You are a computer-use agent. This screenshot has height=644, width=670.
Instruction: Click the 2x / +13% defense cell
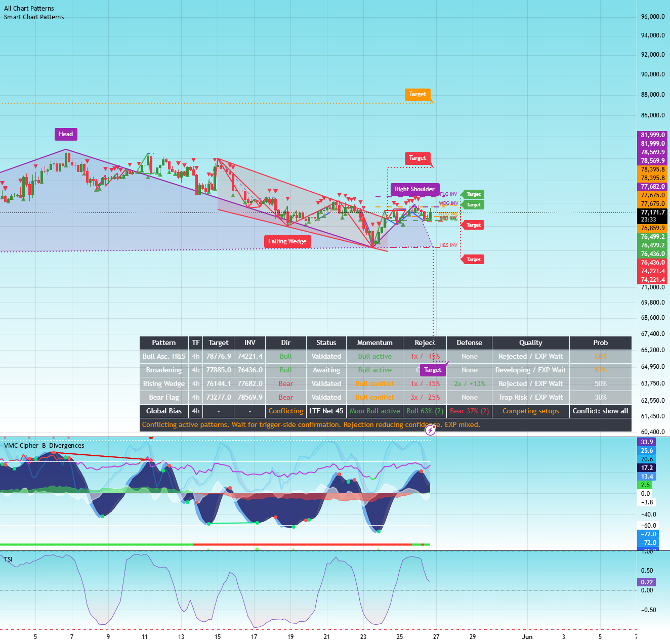(x=470, y=383)
